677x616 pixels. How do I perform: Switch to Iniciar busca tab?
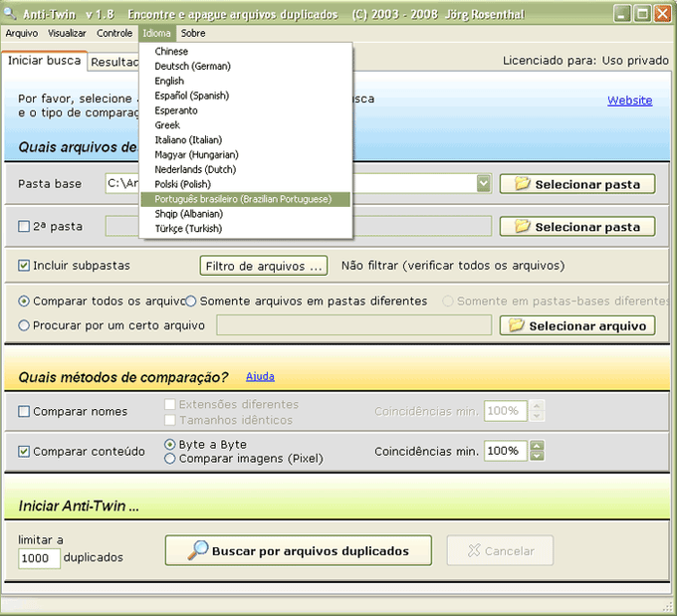coord(45,61)
